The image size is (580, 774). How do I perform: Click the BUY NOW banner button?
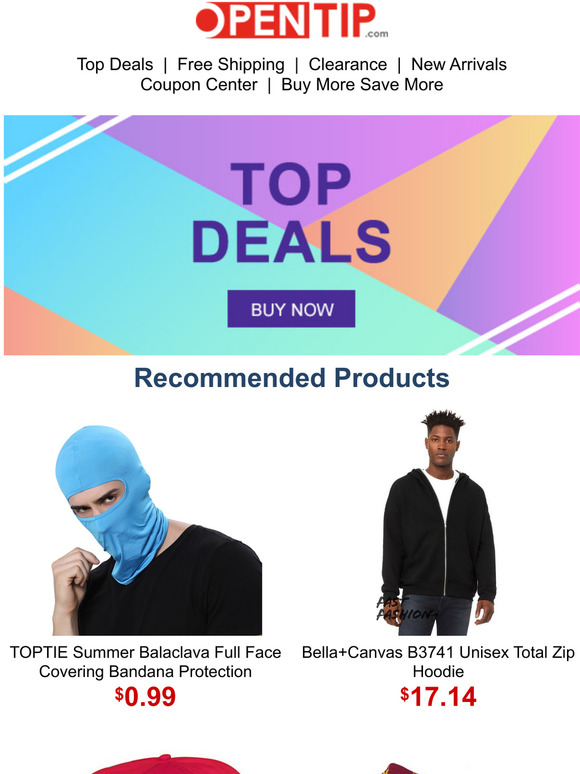tap(291, 309)
